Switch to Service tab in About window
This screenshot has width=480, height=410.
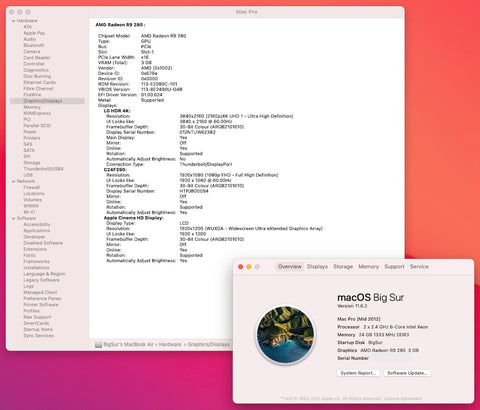[x=419, y=267]
